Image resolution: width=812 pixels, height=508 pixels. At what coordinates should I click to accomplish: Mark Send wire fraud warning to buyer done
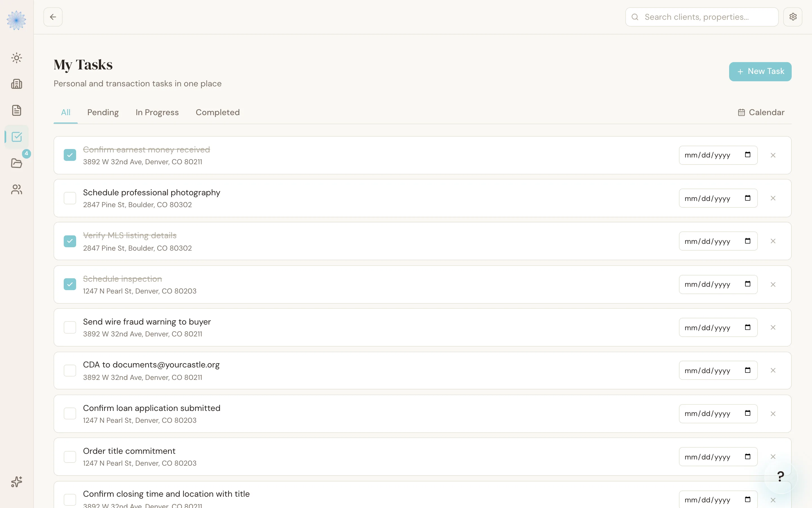(x=70, y=327)
